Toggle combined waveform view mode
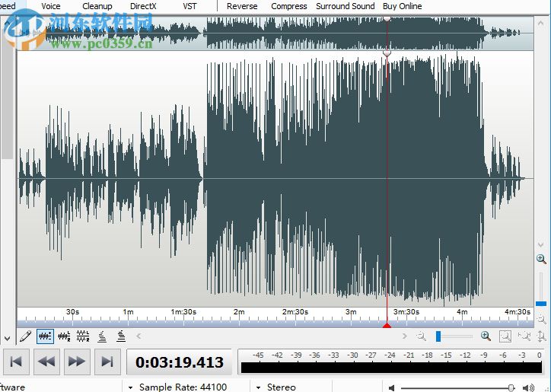 click(46, 336)
